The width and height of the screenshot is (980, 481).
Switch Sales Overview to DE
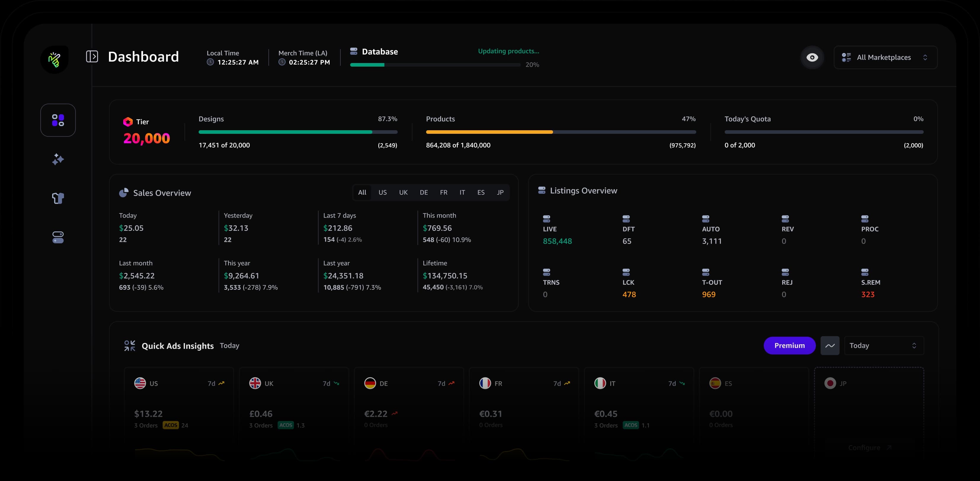tap(424, 192)
